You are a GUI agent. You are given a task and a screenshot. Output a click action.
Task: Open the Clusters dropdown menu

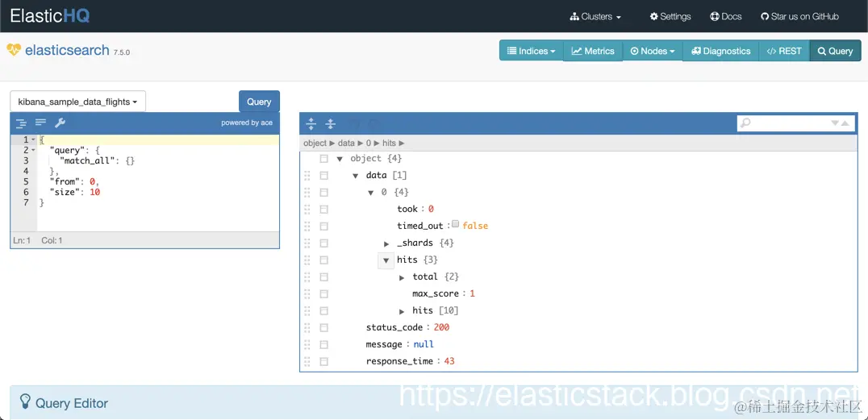point(595,17)
